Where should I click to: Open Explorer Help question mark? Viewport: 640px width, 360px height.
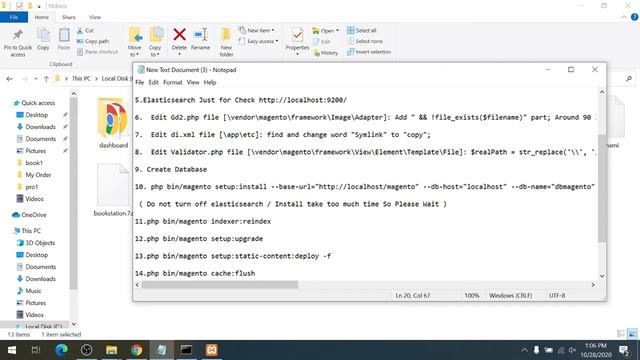coord(634,17)
